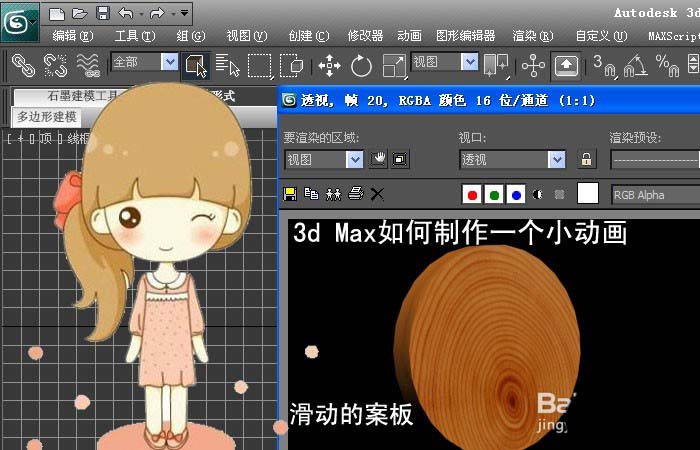
Task: Click the Use Pivot Point Center icon
Action: [x=496, y=66]
